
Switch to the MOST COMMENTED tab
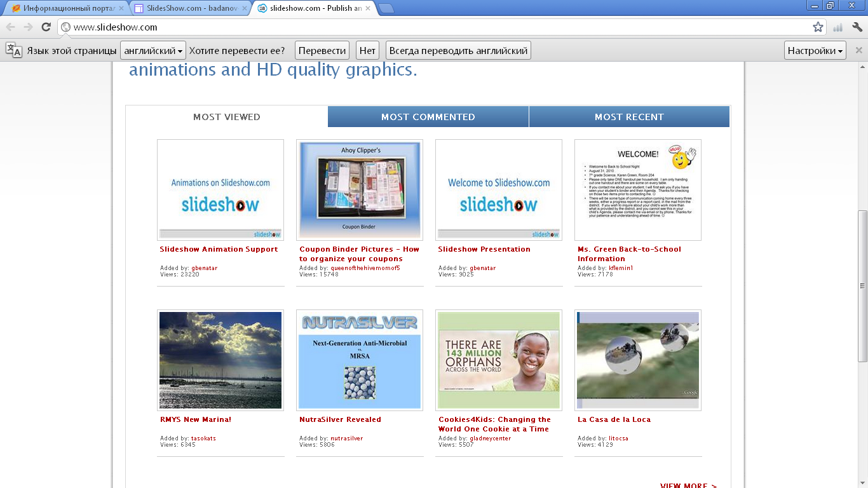pyautogui.click(x=428, y=117)
